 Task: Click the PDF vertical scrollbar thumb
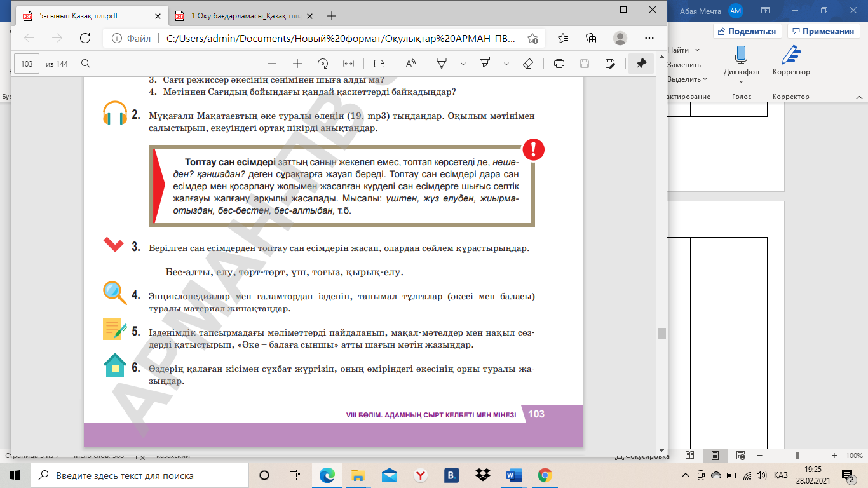pos(661,333)
